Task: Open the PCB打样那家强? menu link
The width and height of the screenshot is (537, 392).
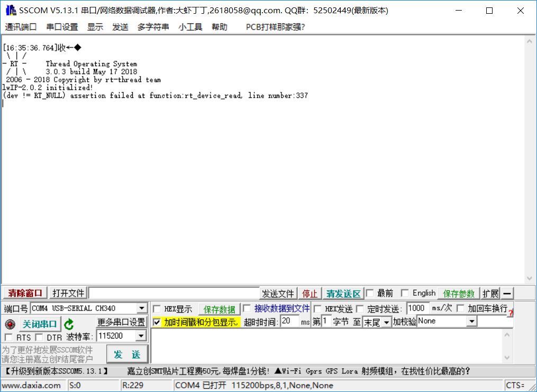Action: coord(275,27)
